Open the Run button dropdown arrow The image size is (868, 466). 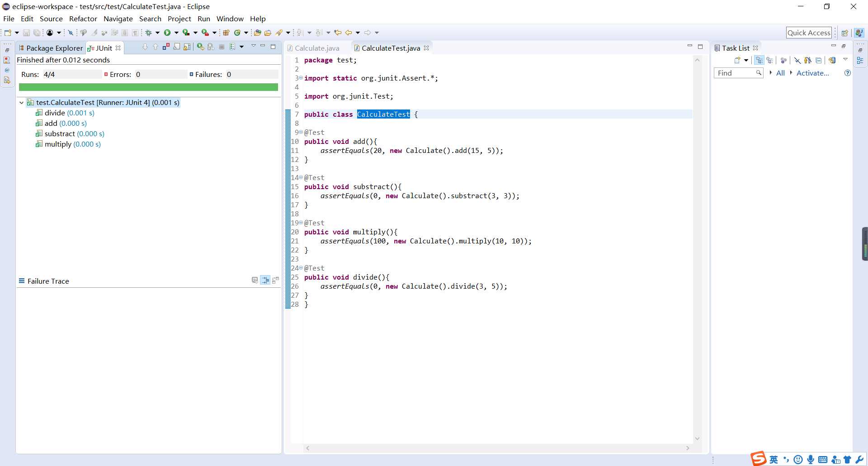coord(176,33)
